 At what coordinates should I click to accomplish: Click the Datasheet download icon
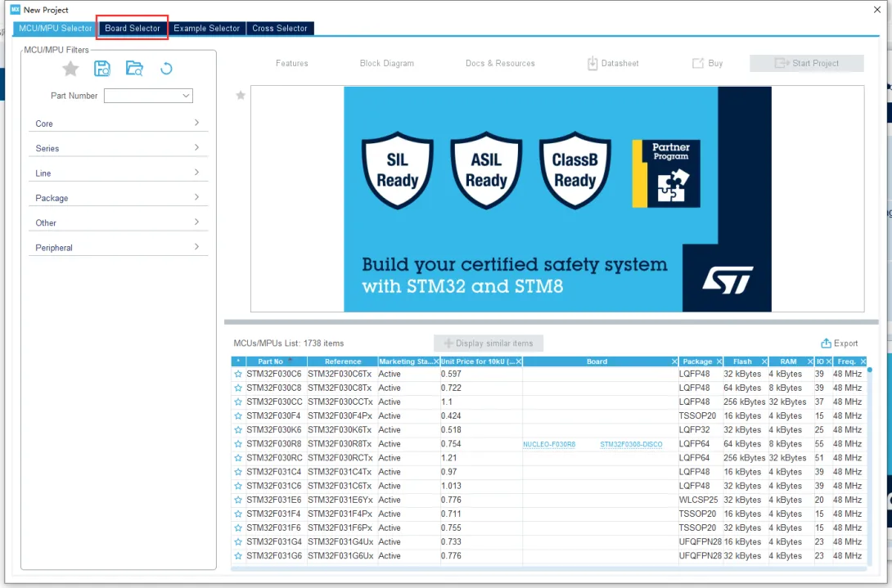pyautogui.click(x=592, y=63)
